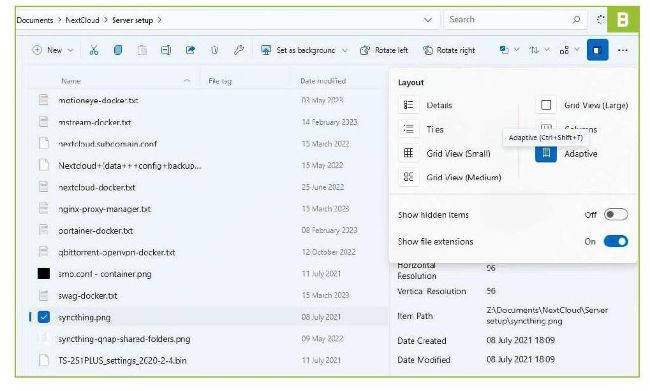The width and height of the screenshot is (650, 391).
Task: Navigate to Documents breadcrumb
Action: pyautogui.click(x=35, y=20)
